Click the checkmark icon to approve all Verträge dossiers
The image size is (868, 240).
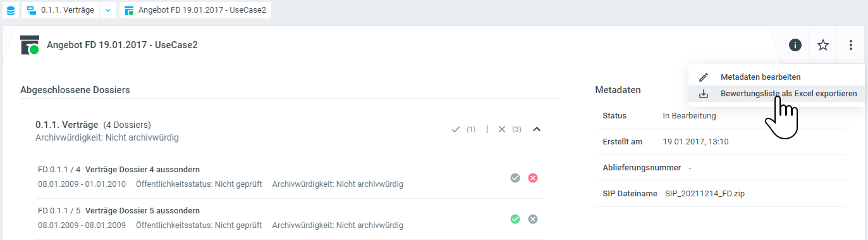pos(456,129)
